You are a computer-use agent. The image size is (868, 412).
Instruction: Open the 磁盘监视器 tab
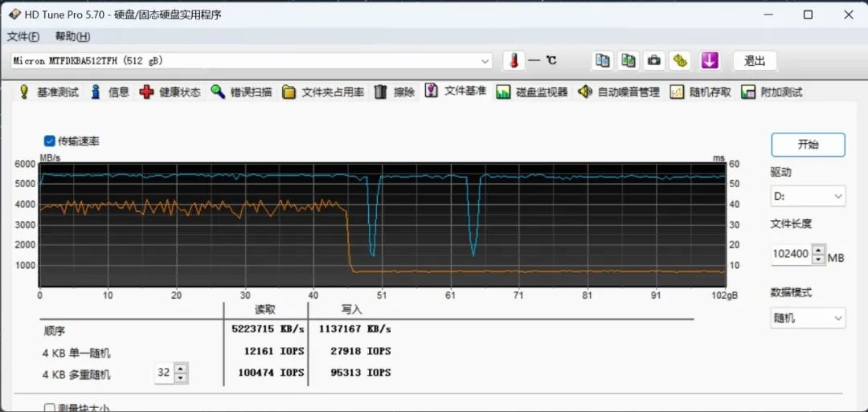pyautogui.click(x=532, y=92)
